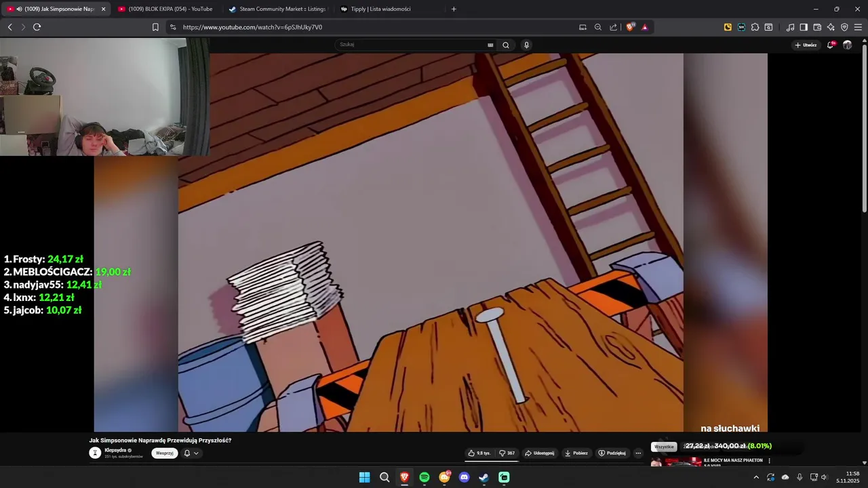Image resolution: width=868 pixels, height=488 pixels.
Task: Open Brave from the taskbar
Action: (404, 477)
